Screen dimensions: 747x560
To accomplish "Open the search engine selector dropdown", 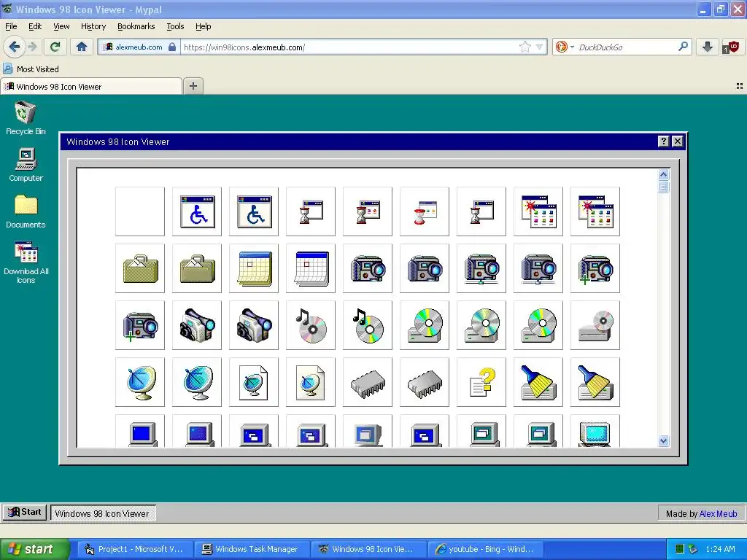I will point(565,47).
